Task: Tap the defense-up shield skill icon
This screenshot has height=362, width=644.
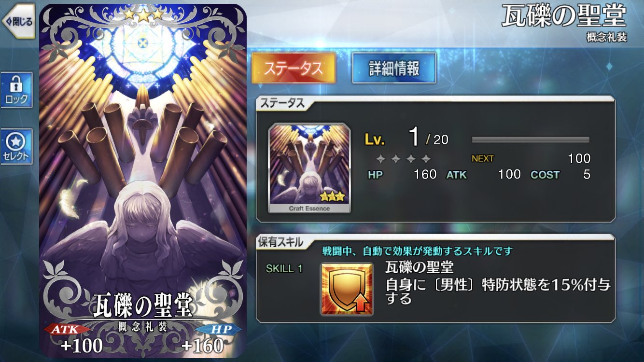Action: pyautogui.click(x=347, y=289)
